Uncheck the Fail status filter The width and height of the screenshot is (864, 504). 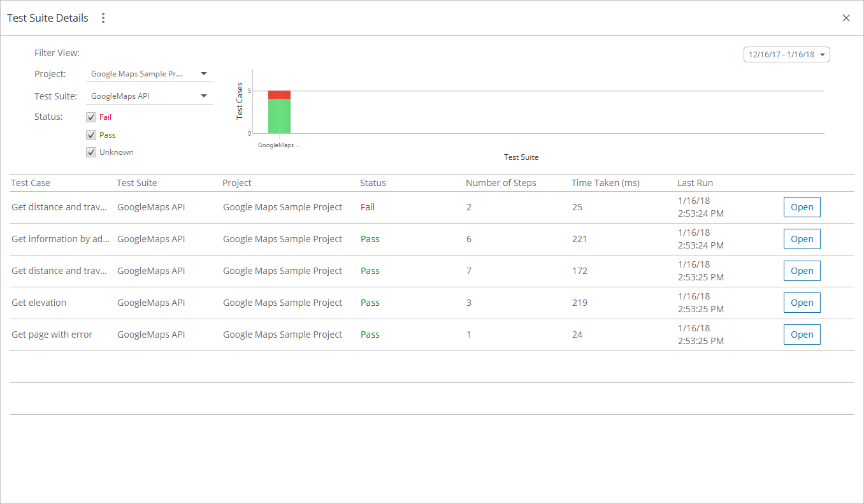point(91,117)
